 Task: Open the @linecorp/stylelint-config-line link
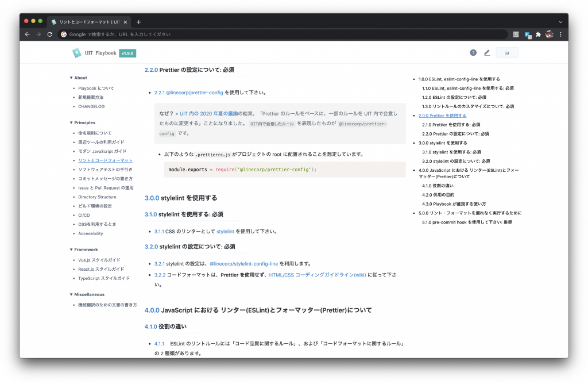[x=243, y=264]
